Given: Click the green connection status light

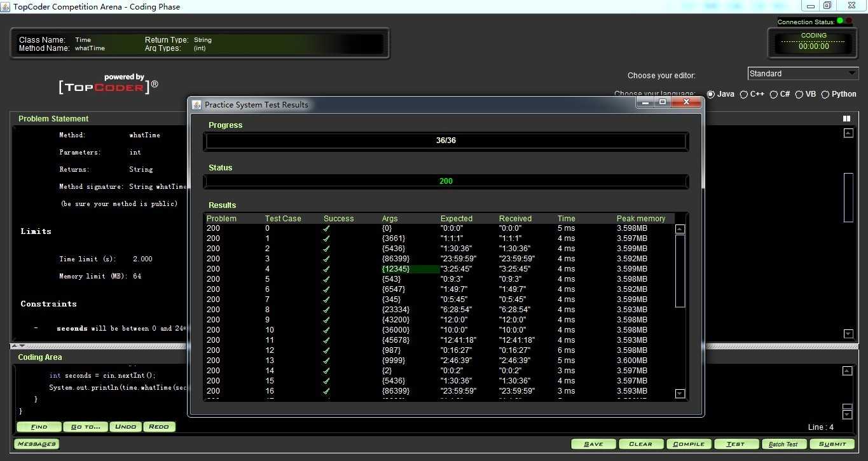Looking at the screenshot, I should 840,21.
